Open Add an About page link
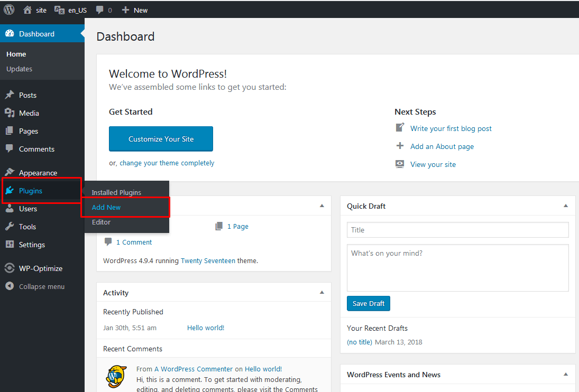The height and width of the screenshot is (392, 579). click(442, 146)
